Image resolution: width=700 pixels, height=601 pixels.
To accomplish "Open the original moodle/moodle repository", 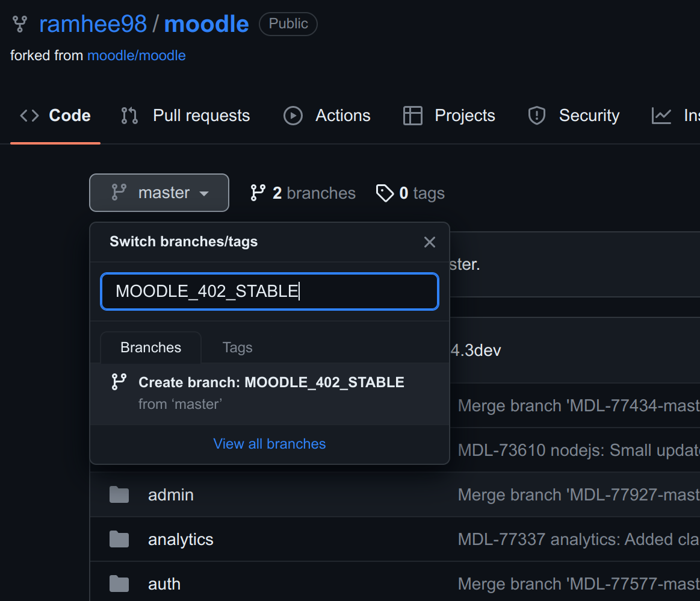I will 136,55.
